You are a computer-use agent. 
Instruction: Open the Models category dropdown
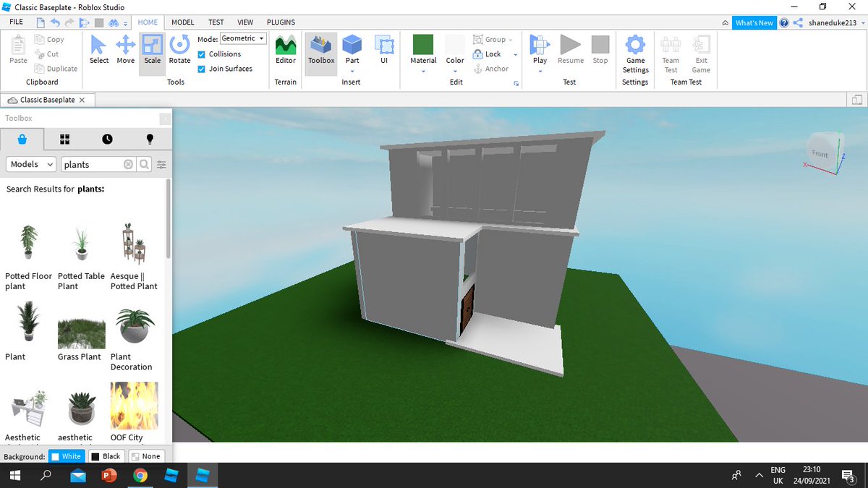pos(30,164)
